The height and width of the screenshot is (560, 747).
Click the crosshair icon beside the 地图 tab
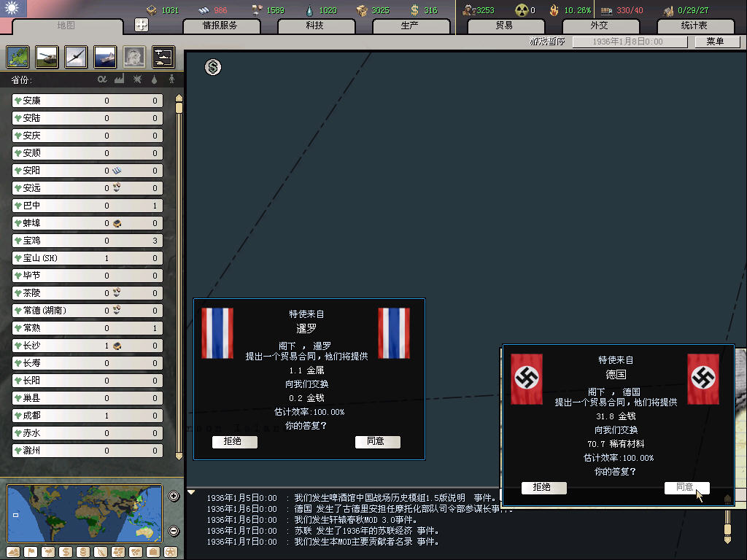142,25
